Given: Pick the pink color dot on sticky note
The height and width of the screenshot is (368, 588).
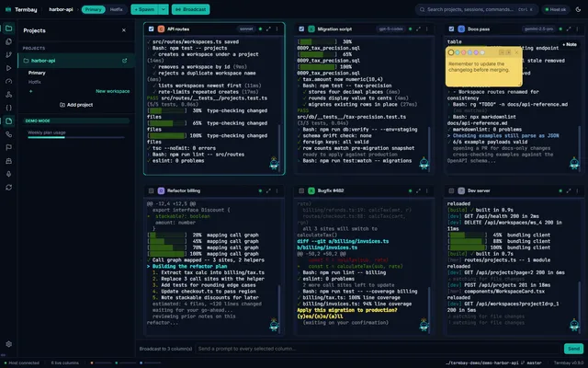Looking at the screenshot, I should click(x=463, y=52).
